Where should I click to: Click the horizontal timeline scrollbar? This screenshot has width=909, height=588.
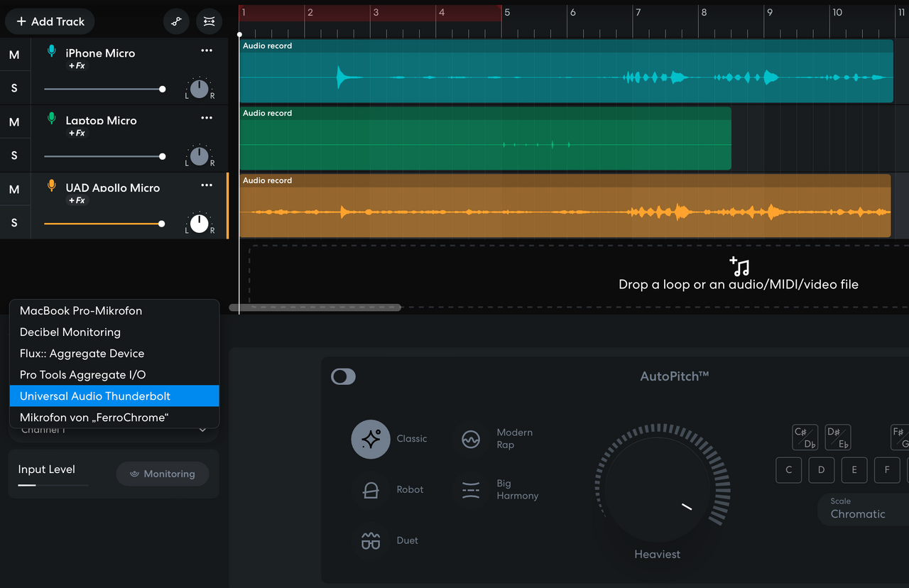pos(315,307)
